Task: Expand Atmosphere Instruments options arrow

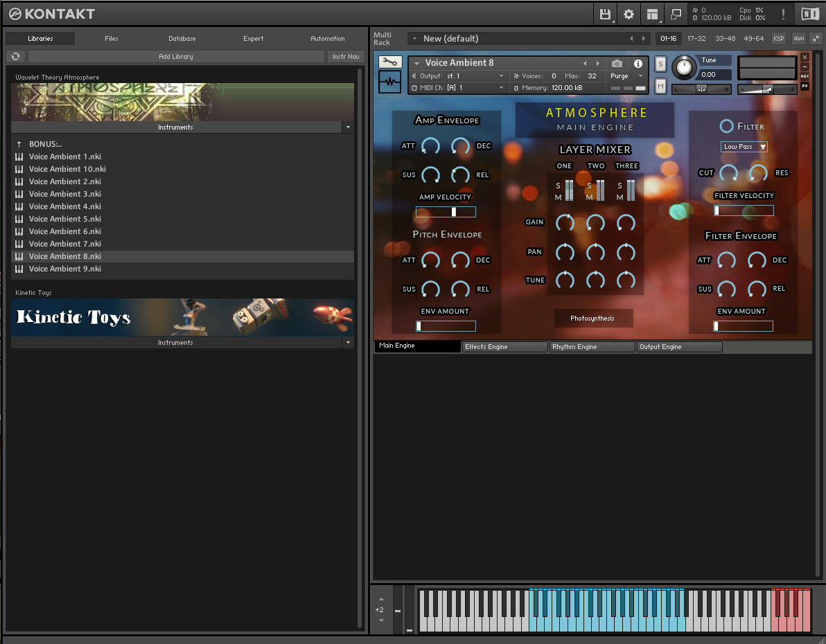Action: 348,127
